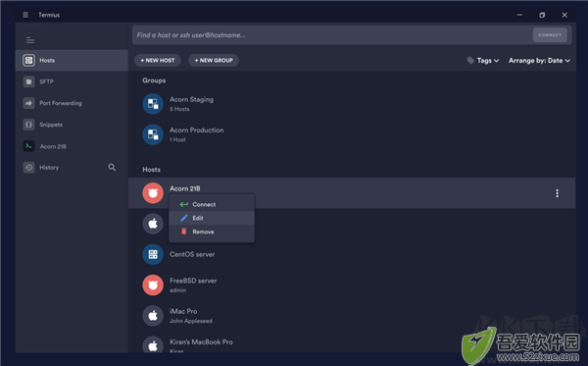Go to the Hosts section
The height and width of the screenshot is (366, 588).
click(72, 60)
